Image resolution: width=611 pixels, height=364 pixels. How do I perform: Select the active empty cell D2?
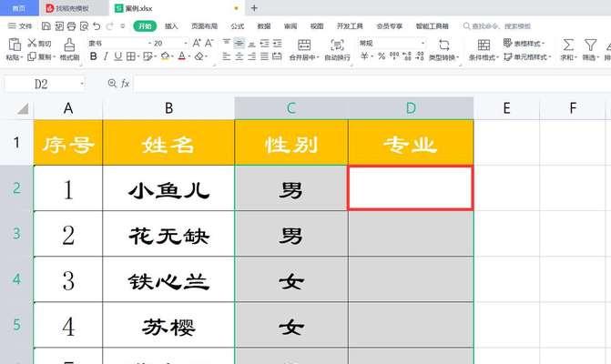click(x=411, y=188)
